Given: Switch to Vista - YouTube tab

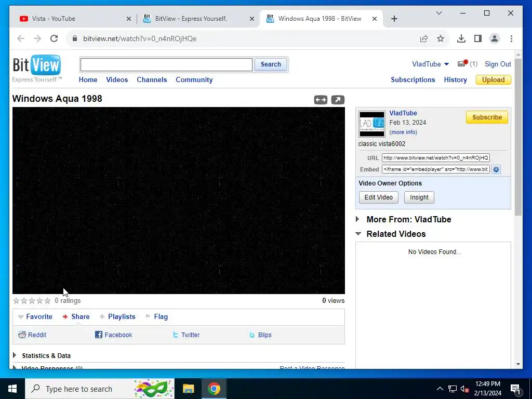Looking at the screenshot, I should point(75,19).
